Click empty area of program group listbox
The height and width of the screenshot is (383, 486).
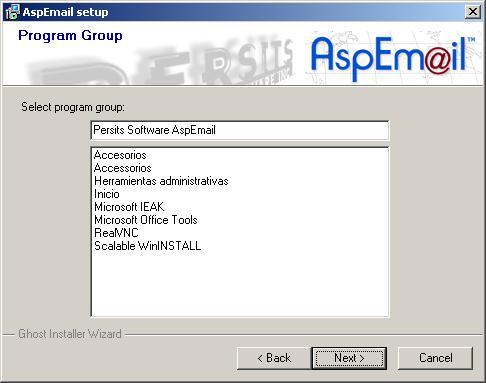pos(240,283)
